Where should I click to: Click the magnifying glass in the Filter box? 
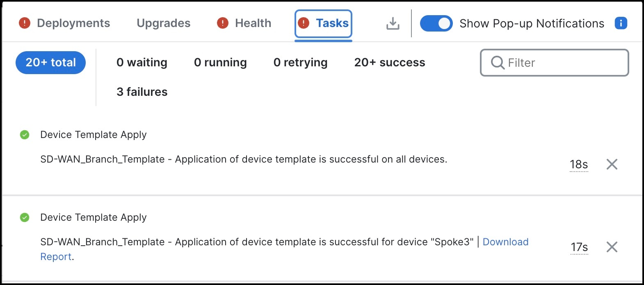pos(497,63)
